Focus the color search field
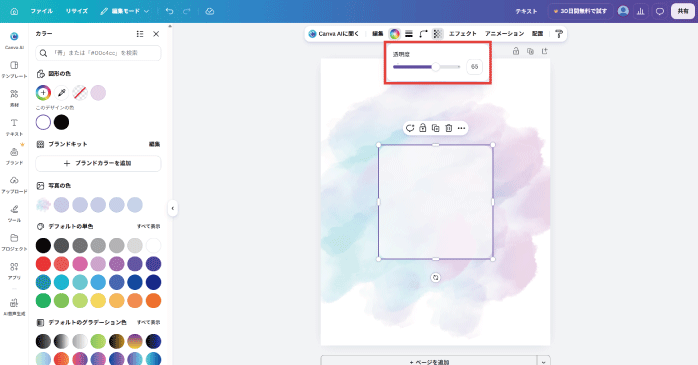 98,53
